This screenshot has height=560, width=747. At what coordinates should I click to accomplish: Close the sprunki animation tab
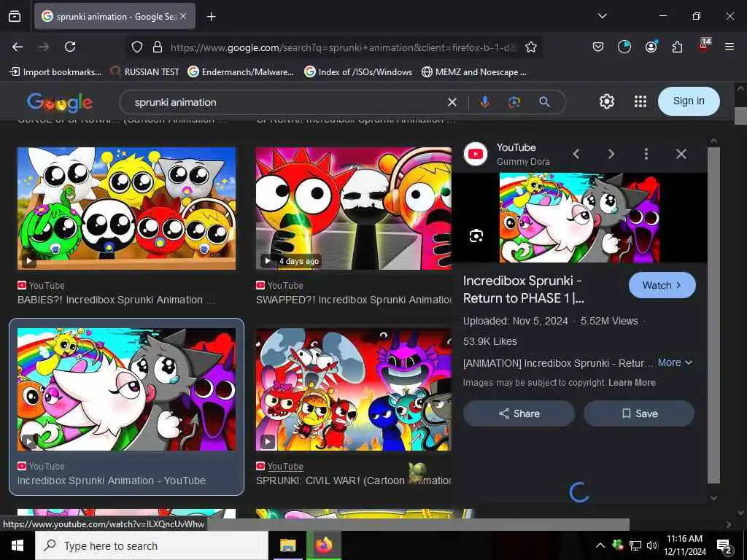pos(183,16)
